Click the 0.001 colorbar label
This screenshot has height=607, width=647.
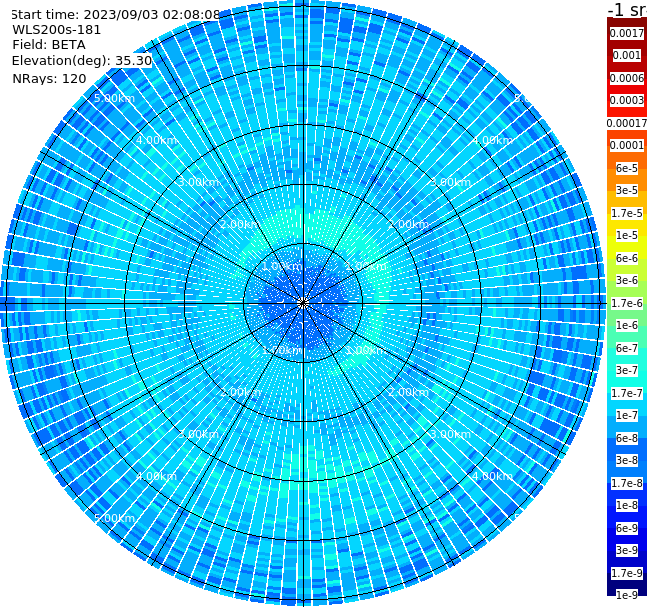coord(627,55)
